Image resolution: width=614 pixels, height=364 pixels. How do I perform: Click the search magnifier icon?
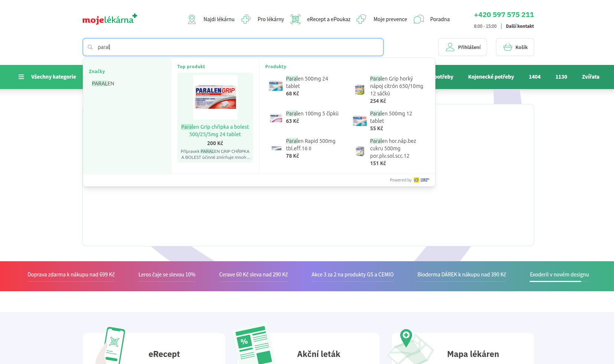(x=90, y=47)
